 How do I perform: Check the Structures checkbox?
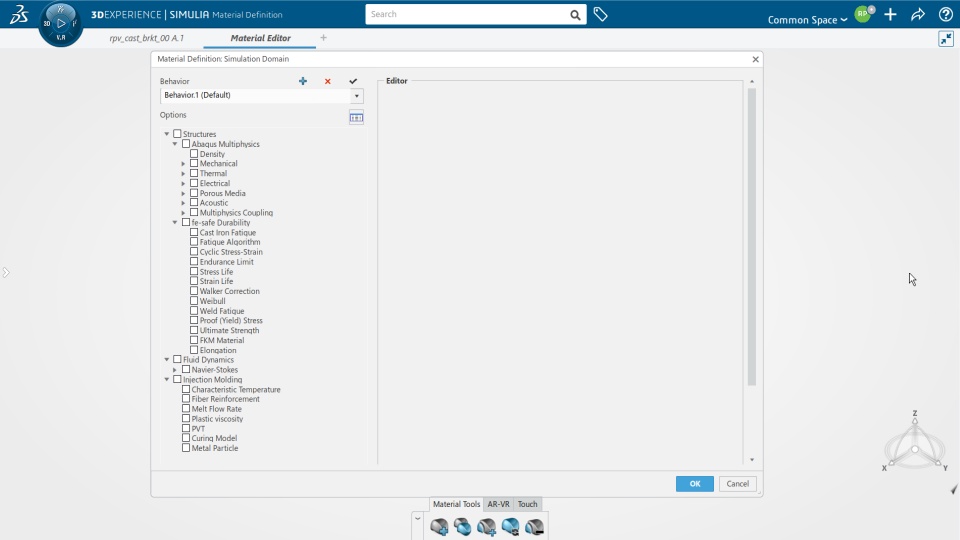click(178, 133)
